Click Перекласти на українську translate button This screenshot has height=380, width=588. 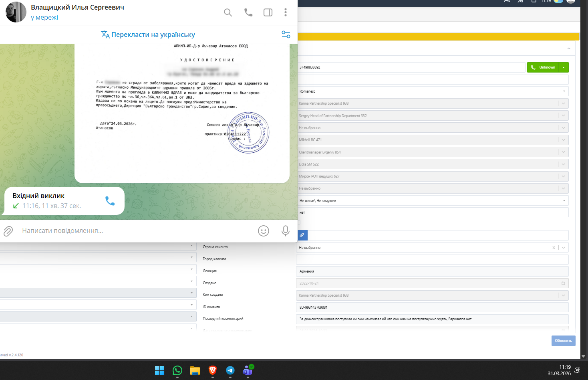(x=148, y=34)
